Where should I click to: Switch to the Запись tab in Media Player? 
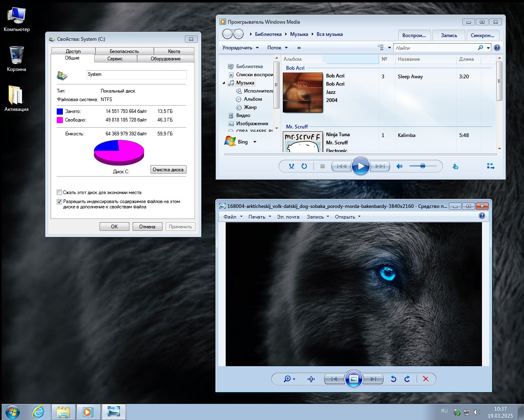click(449, 35)
